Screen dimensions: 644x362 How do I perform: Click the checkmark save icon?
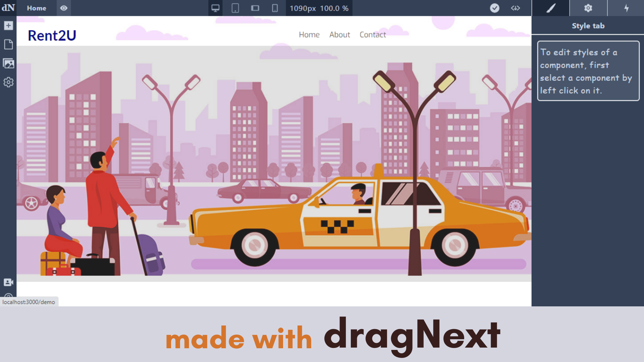point(494,8)
